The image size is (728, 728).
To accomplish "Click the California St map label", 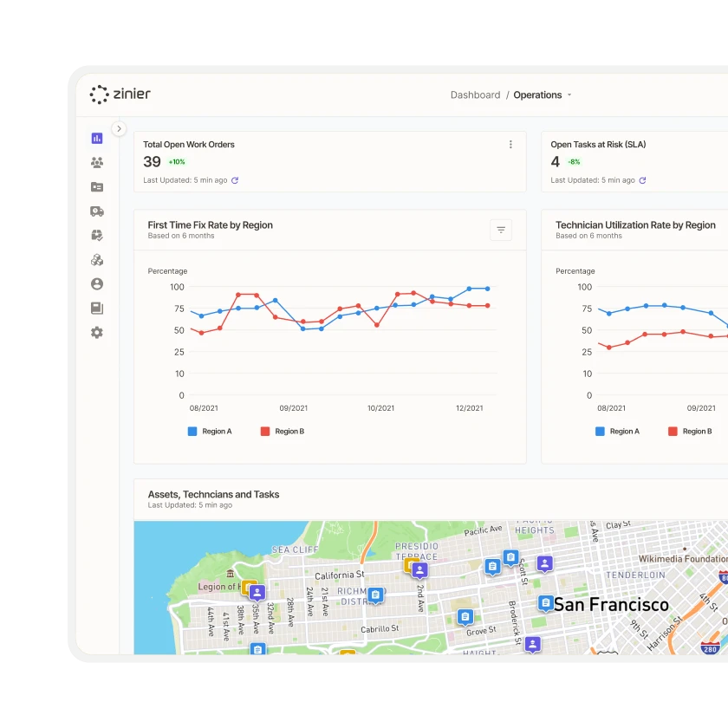I will [x=340, y=575].
